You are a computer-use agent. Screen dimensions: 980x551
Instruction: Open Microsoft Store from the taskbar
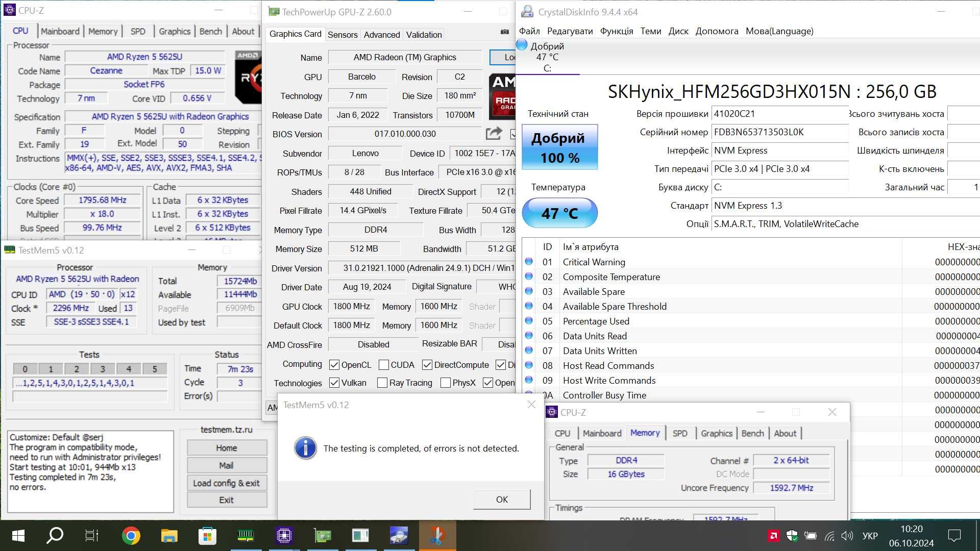pyautogui.click(x=207, y=536)
